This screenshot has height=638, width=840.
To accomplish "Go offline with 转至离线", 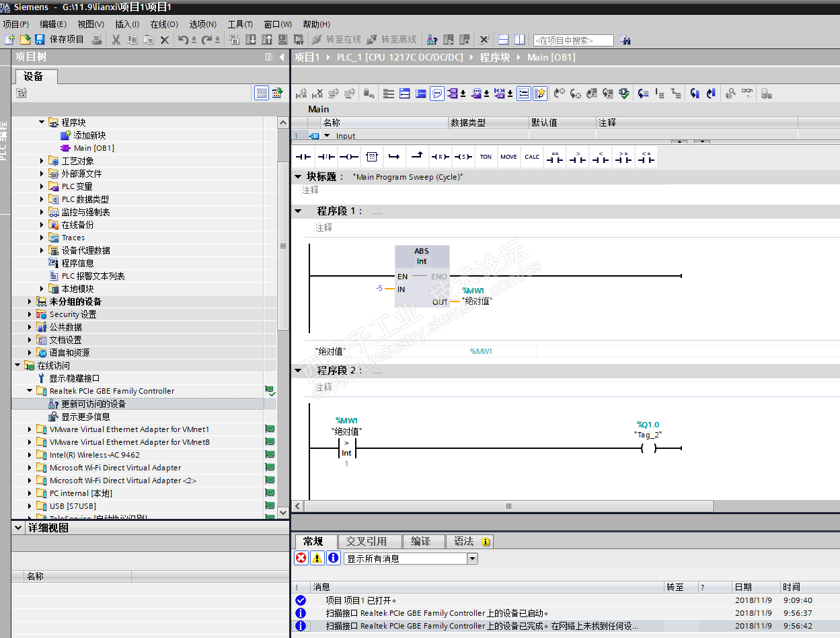I will tap(391, 40).
